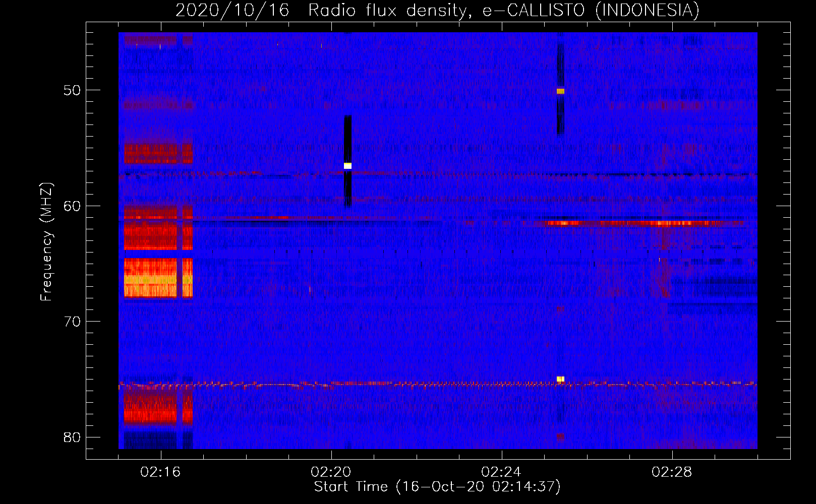Click the '60' frequency tick label

pyautogui.click(x=72, y=206)
